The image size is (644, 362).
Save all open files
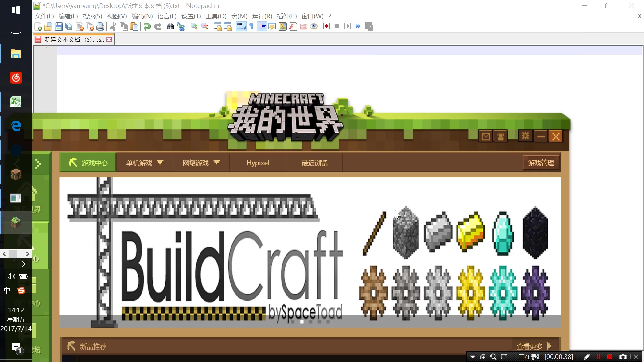(x=69, y=26)
